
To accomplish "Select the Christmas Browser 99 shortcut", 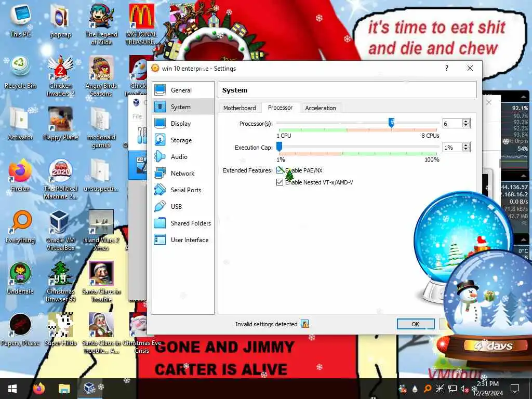I will 60,282.
